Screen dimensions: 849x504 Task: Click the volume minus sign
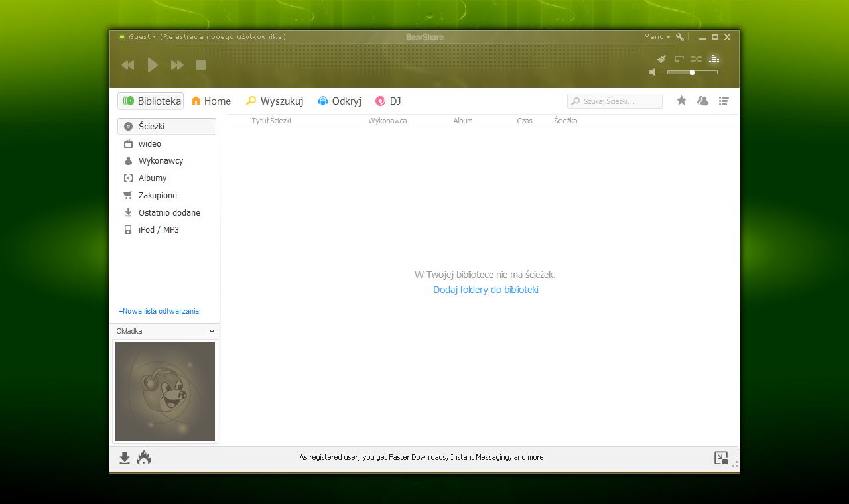661,72
